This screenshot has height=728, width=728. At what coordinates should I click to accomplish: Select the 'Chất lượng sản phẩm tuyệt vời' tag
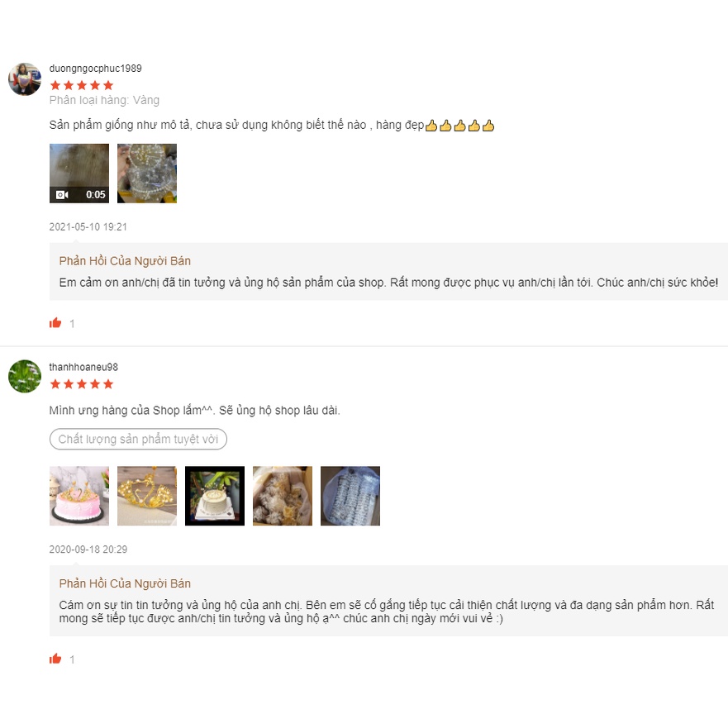138,439
